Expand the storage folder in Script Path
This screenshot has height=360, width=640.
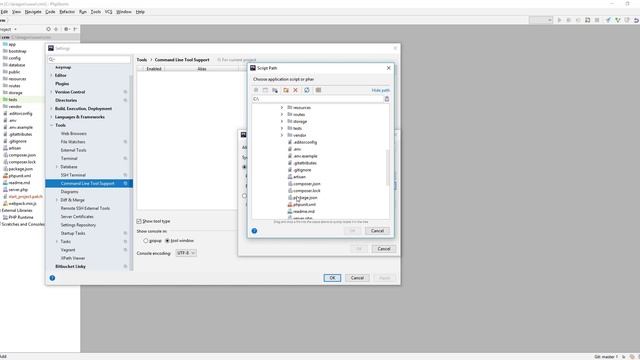pos(282,122)
